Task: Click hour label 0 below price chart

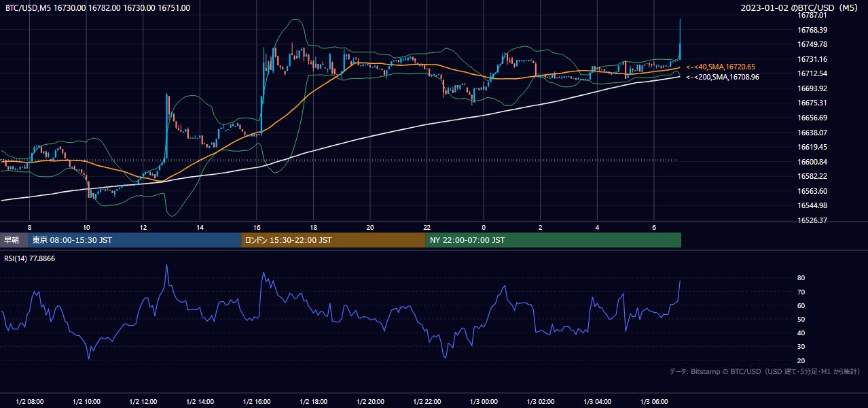Action: pyautogui.click(x=484, y=226)
